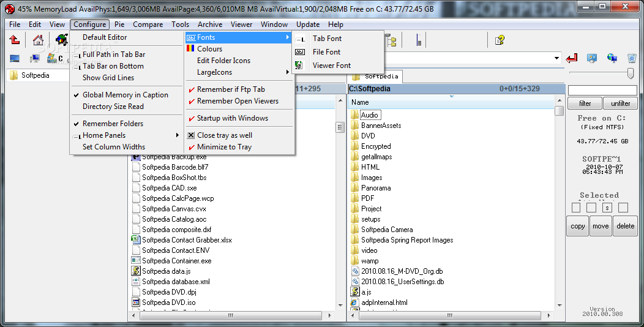The image size is (644, 327).
Task: Toggle Remember Folders option
Action: (113, 124)
